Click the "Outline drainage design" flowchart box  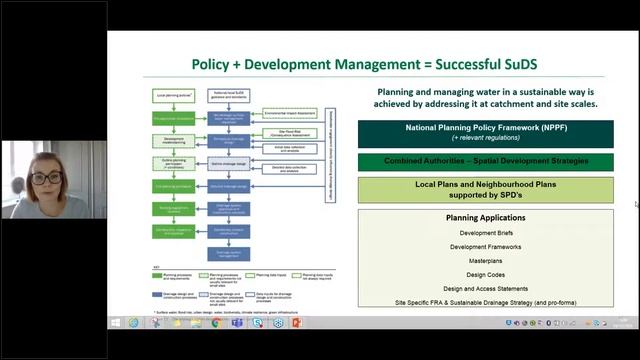[x=229, y=164]
